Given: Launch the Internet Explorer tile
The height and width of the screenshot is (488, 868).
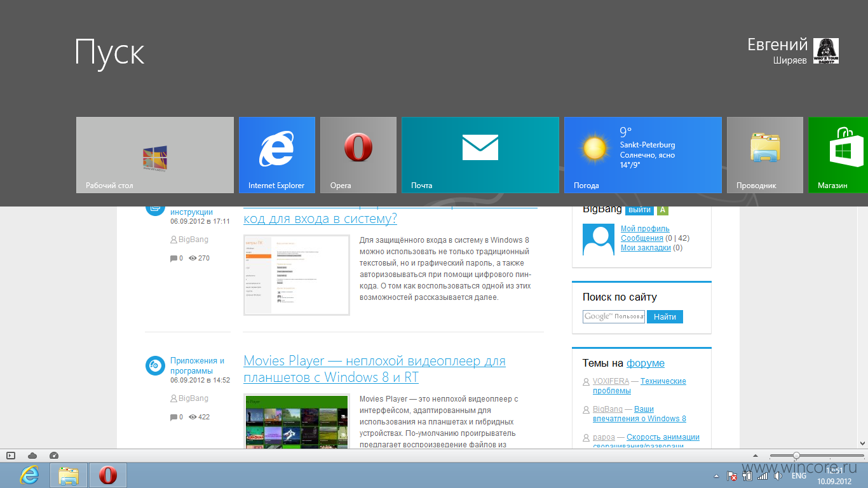Looking at the screenshot, I should 277,155.
